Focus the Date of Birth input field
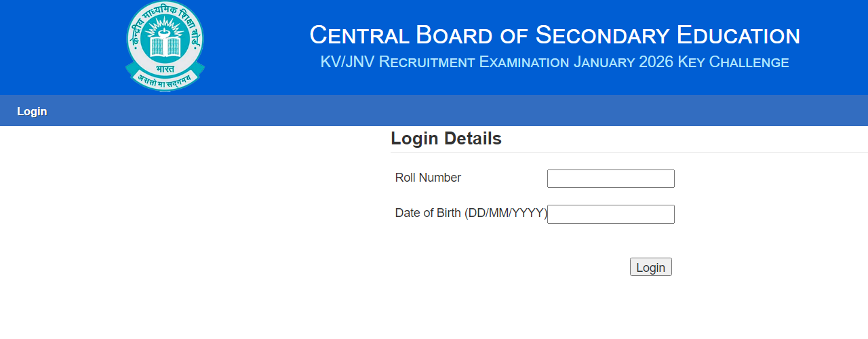This screenshot has width=868, height=339. (x=610, y=214)
